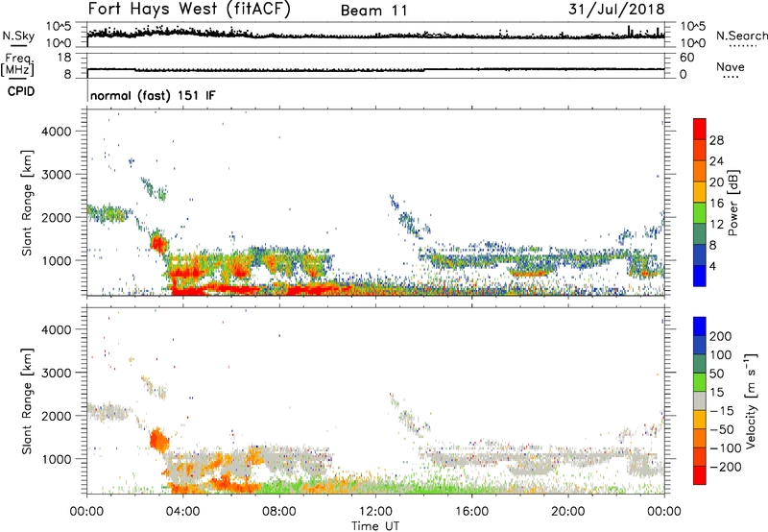Viewport: 768px width, 532px height.
Task: Click the 'Time UT' axis title
Action: 375,525
